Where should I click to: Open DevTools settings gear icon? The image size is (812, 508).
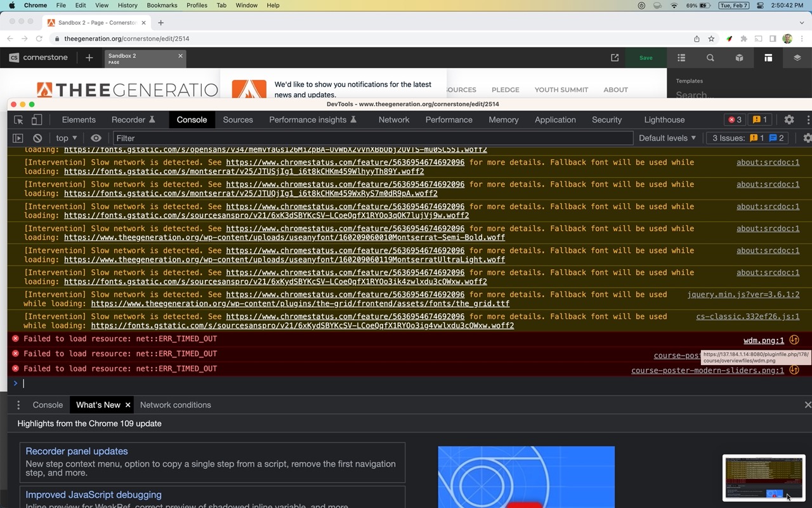pyautogui.click(x=789, y=119)
